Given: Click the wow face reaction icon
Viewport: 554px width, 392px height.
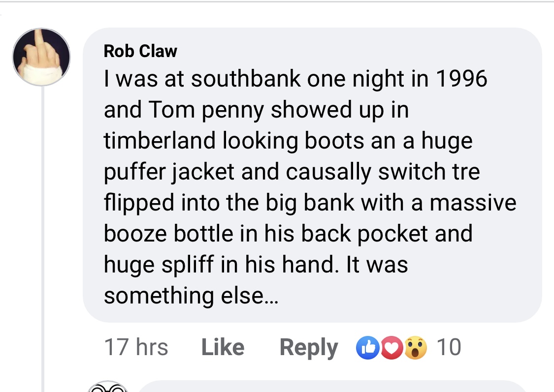Looking at the screenshot, I should pyautogui.click(x=415, y=348).
